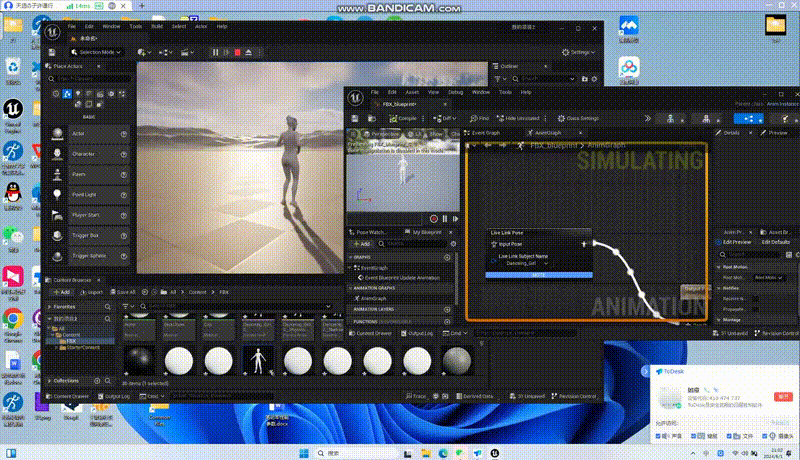The image size is (800, 460).
Task: Select the FBX folder in content tree
Action: (71, 341)
